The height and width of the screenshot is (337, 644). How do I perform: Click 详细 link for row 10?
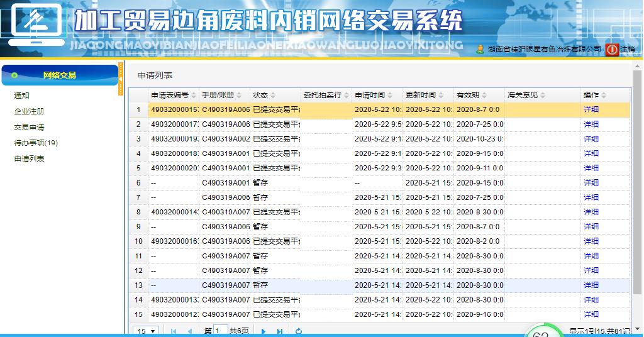pos(591,241)
